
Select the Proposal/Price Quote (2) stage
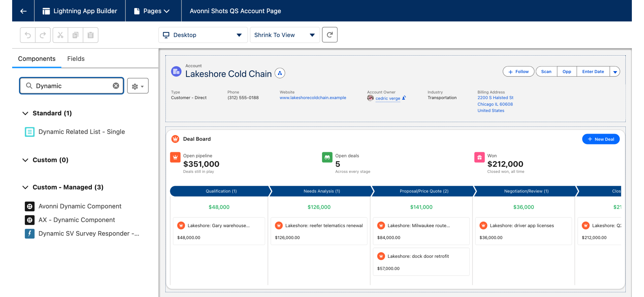[x=424, y=191]
